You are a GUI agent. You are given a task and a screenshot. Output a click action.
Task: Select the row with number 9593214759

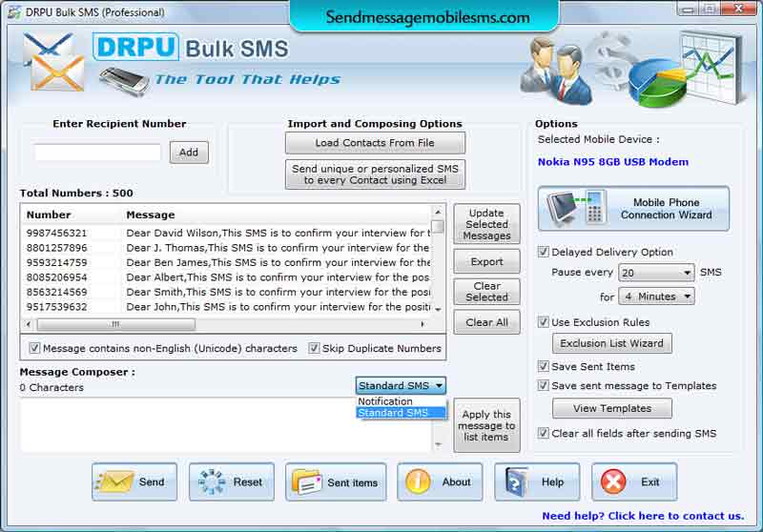point(226,262)
